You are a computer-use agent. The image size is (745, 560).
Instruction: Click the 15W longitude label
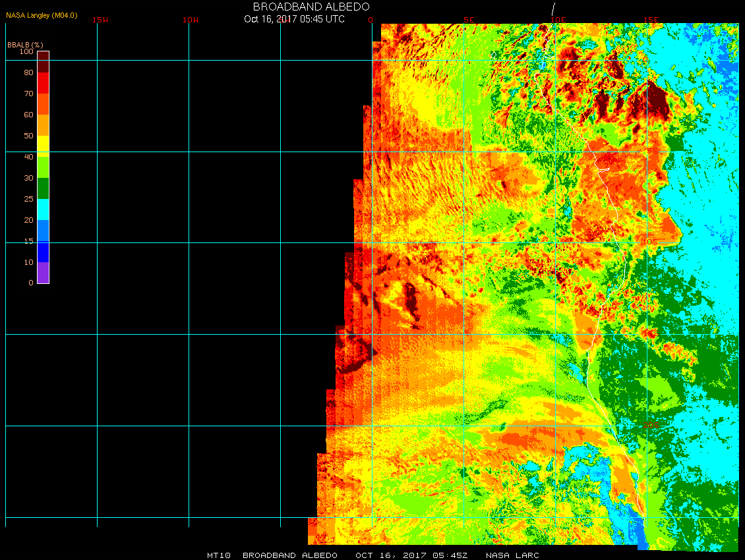[x=100, y=20]
